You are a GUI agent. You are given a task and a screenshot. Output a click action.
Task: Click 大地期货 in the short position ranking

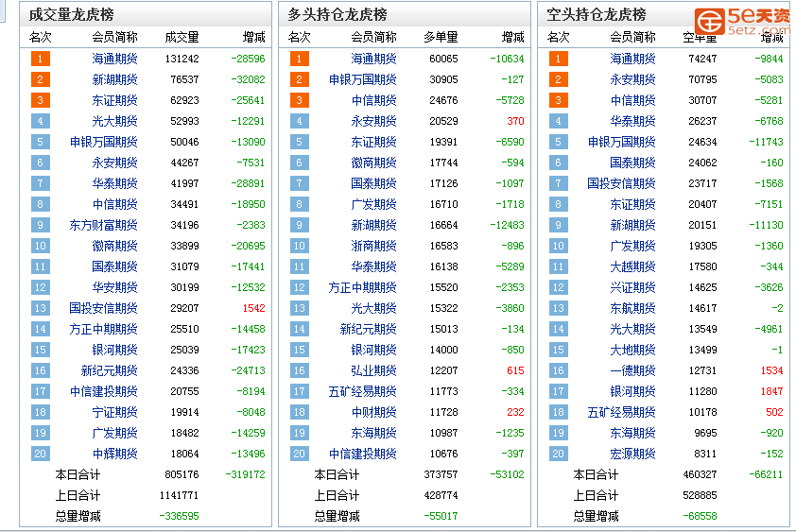coord(632,351)
